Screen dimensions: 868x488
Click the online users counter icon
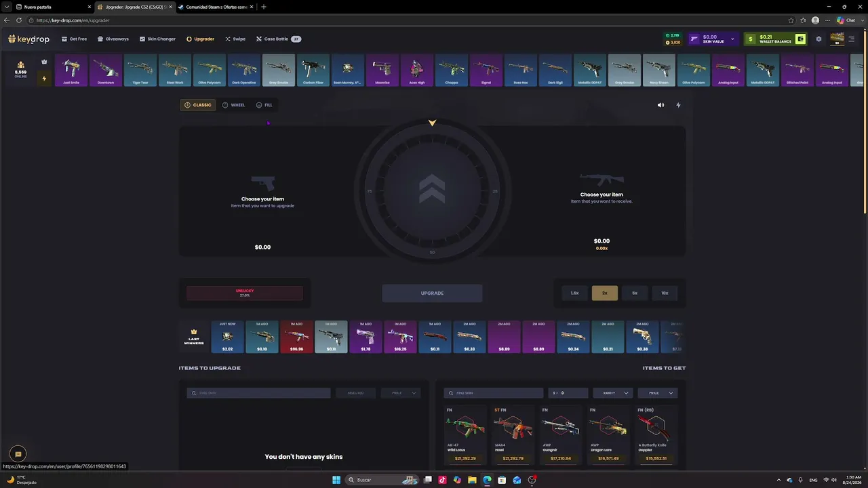pos(20,65)
